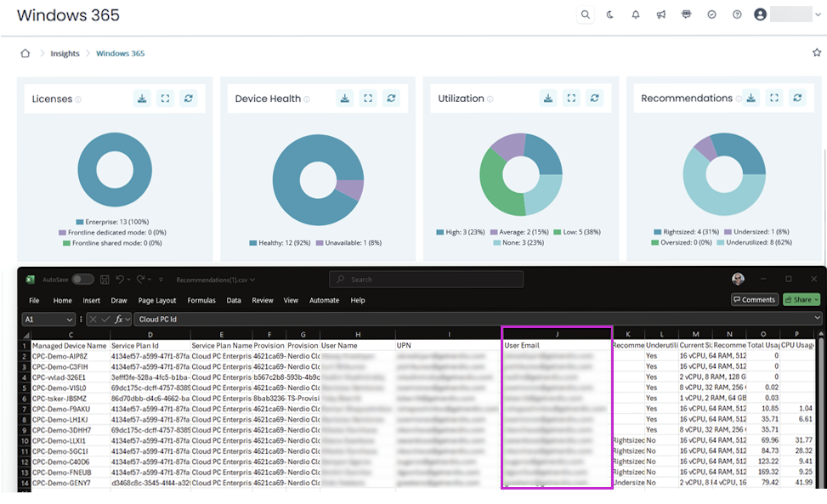Turn on the Excel AutoSave switch
The width and height of the screenshot is (827, 504).
pos(83,279)
